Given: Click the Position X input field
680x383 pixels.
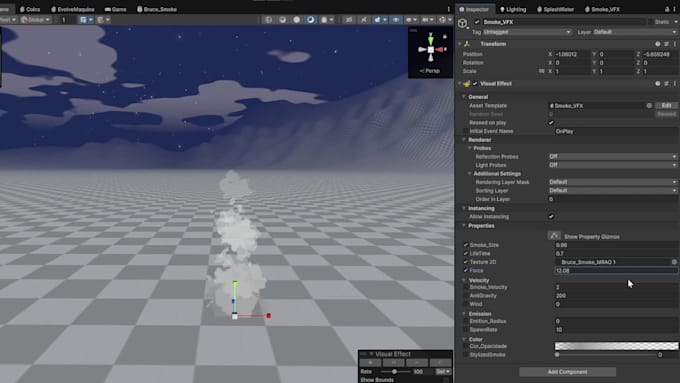Looking at the screenshot, I should pyautogui.click(x=572, y=54).
